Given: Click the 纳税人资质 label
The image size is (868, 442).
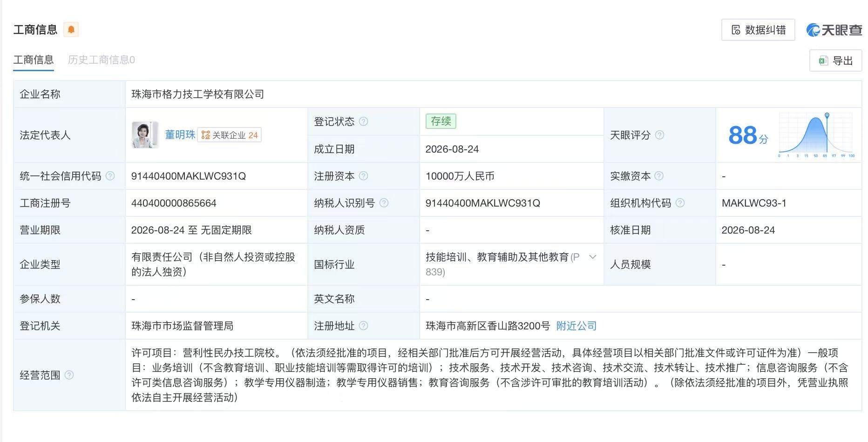Looking at the screenshot, I should tap(339, 230).
